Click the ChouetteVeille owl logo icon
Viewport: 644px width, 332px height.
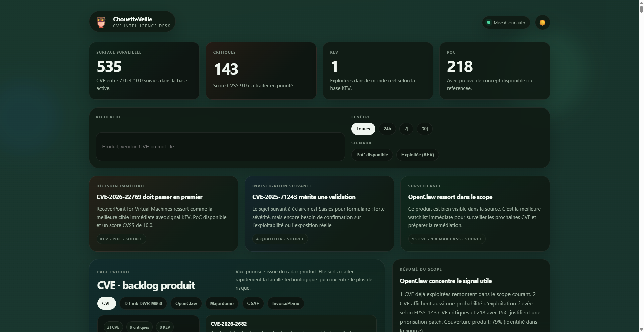pos(101,22)
